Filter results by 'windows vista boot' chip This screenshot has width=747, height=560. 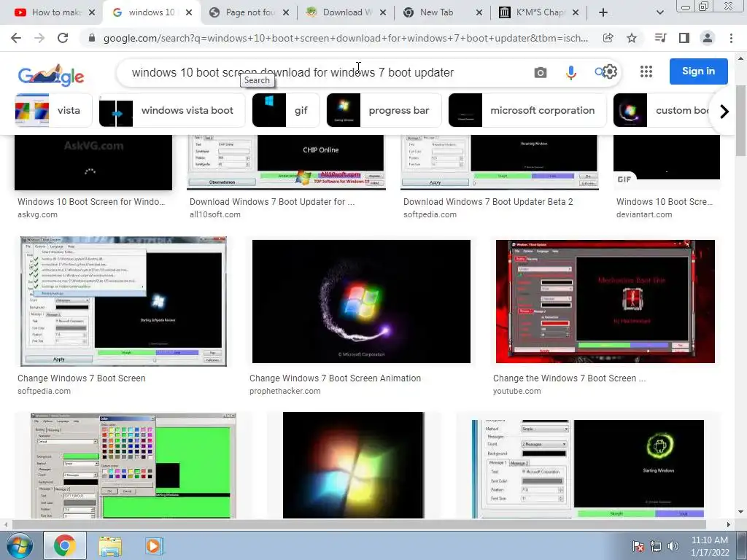coord(171,111)
